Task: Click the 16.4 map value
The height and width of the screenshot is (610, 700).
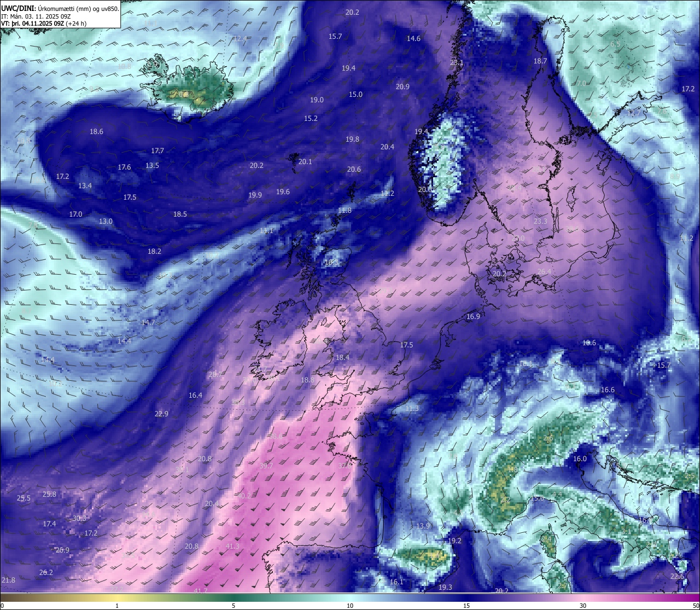Action: [x=195, y=395]
